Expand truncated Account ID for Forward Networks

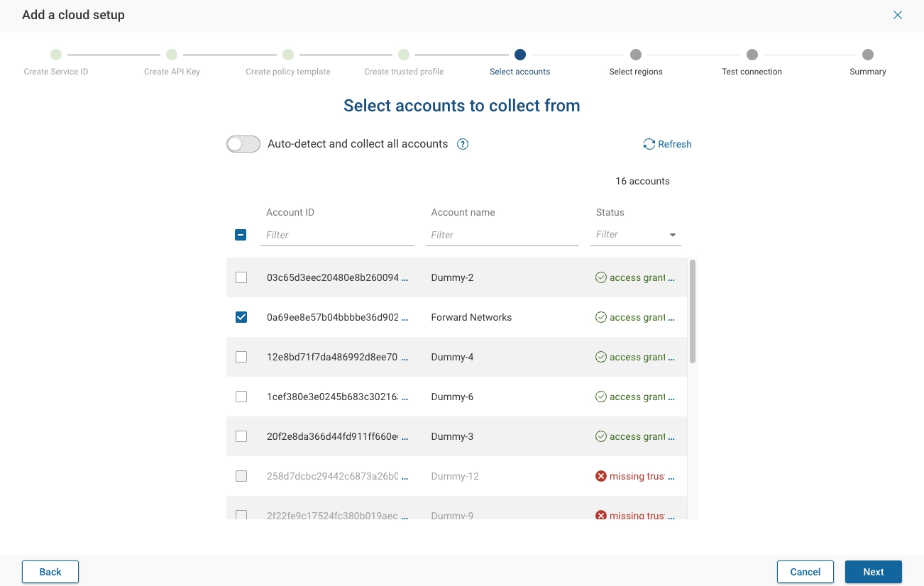click(x=405, y=318)
